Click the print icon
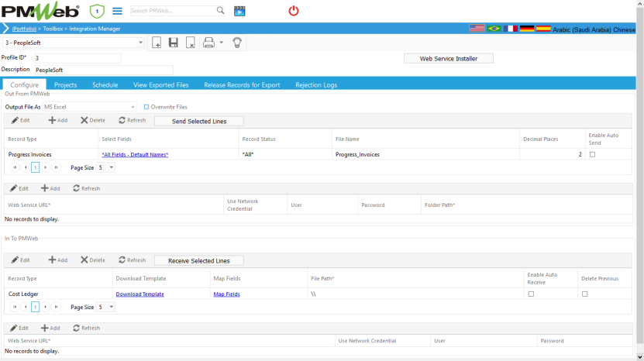 coord(208,43)
